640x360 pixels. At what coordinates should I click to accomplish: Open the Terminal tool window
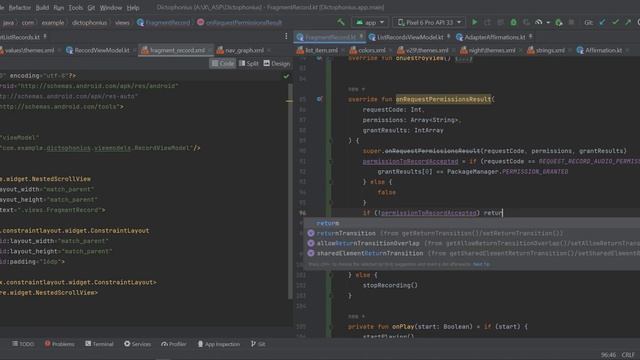pyautogui.click(x=99, y=344)
